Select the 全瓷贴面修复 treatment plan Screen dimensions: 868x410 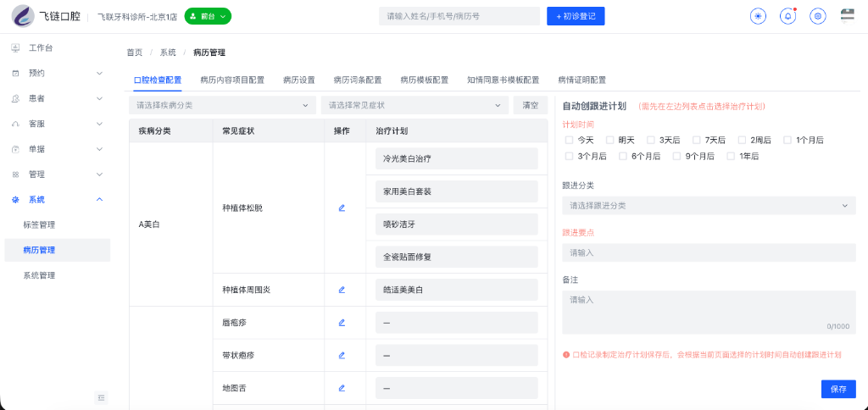click(x=457, y=257)
